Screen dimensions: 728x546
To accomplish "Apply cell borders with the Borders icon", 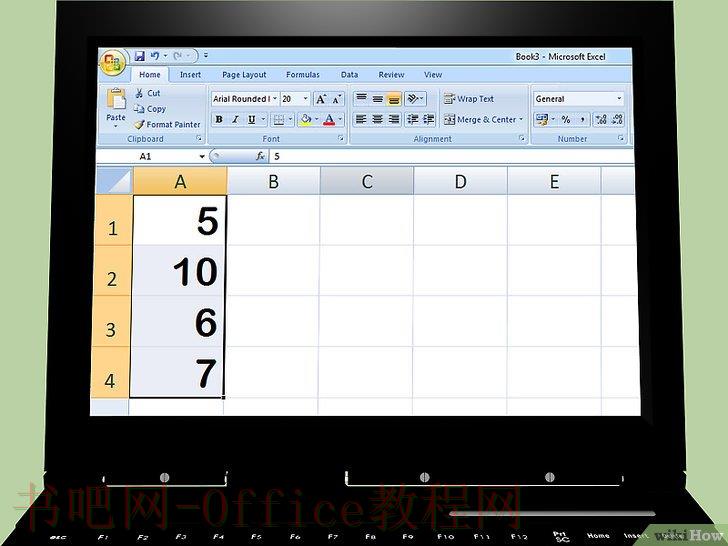I will (279, 120).
